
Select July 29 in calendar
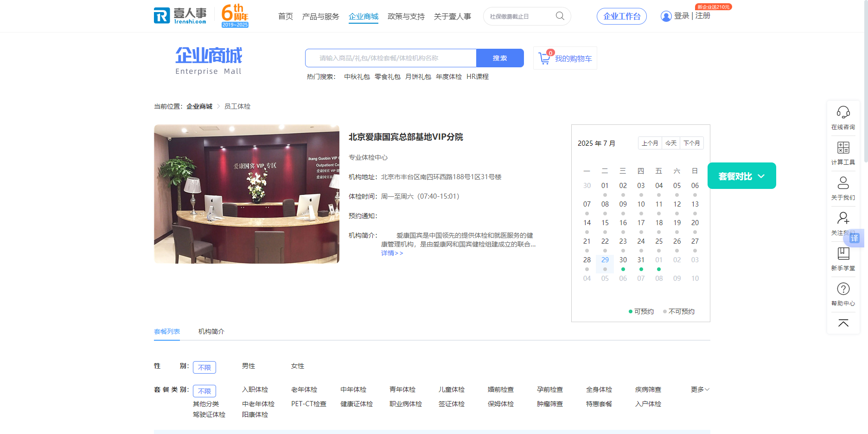click(605, 263)
